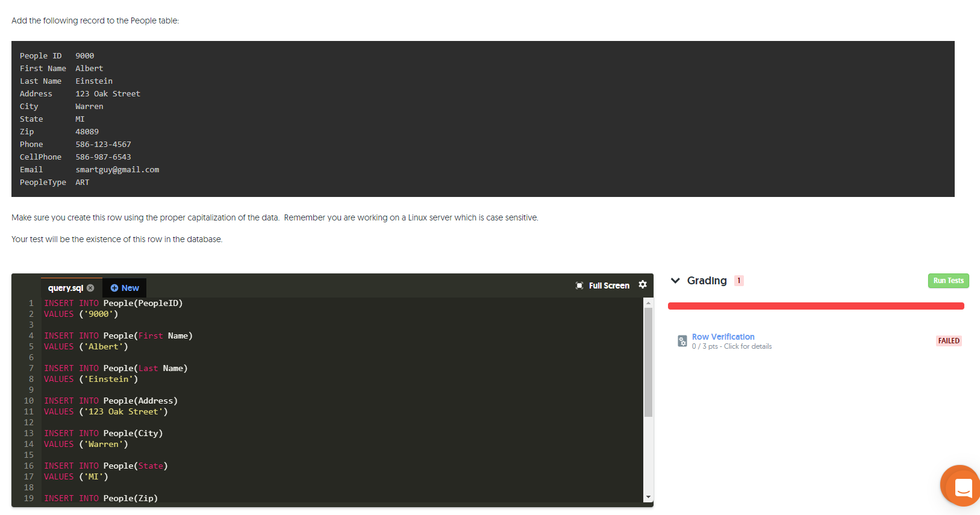The image size is (980, 515).
Task: Click Phone value '586-123-4567'
Action: (103, 145)
